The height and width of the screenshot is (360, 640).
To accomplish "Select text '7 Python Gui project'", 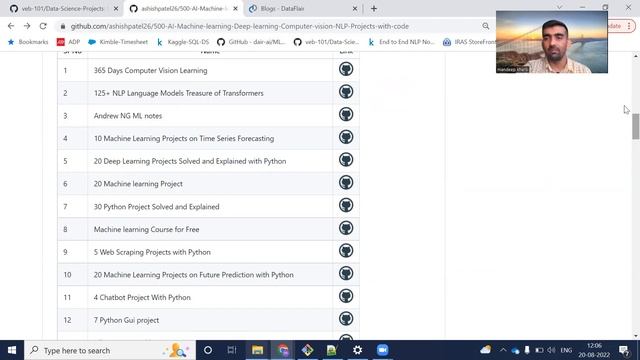I will coord(126,320).
